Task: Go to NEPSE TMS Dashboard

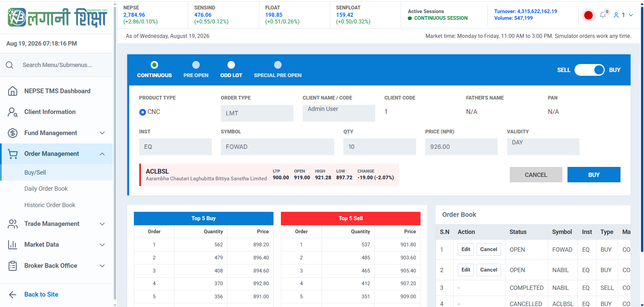Action: 57,91
